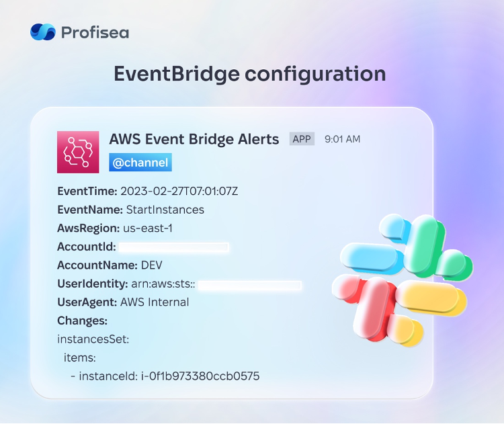Click the 3D Slack logo graphic
This screenshot has width=504, height=424.
(403, 280)
